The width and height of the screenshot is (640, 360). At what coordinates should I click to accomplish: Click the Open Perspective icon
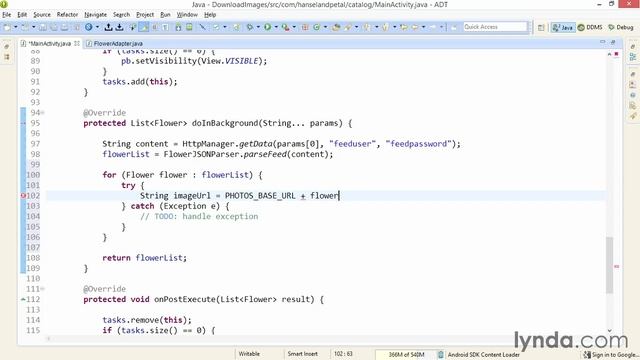pos(541,27)
